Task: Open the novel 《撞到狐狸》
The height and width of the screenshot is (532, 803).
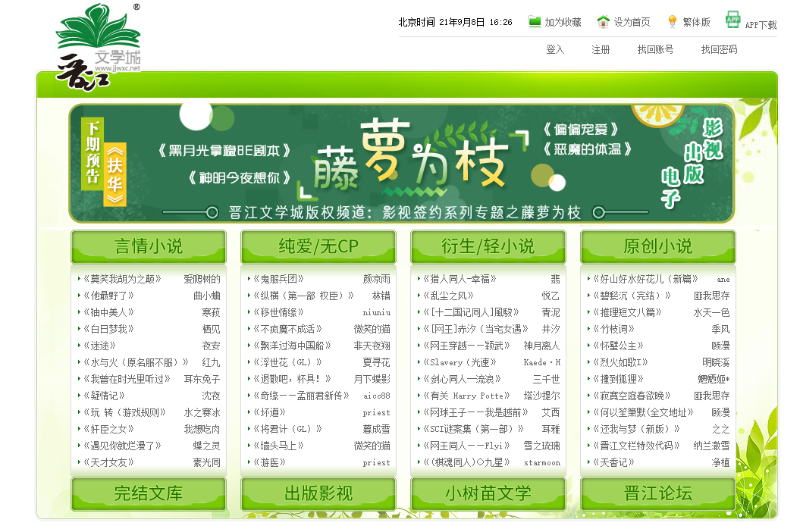Action: click(618, 379)
